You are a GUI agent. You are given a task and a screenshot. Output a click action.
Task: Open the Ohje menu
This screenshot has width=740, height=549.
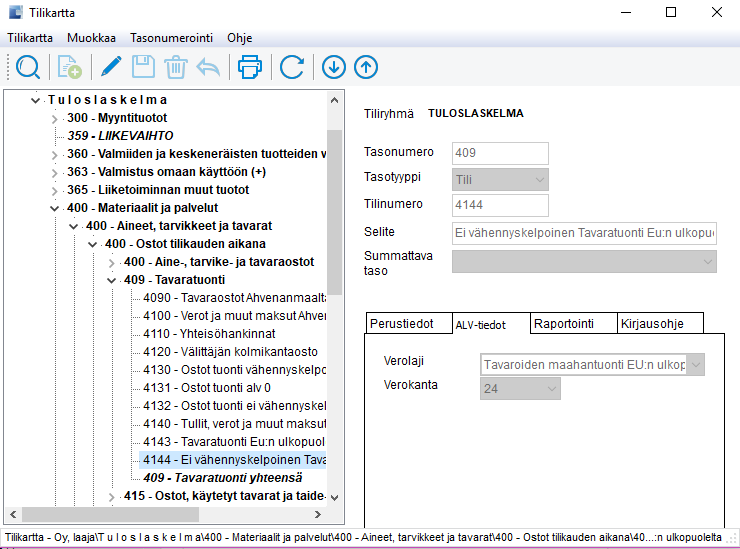[240, 38]
